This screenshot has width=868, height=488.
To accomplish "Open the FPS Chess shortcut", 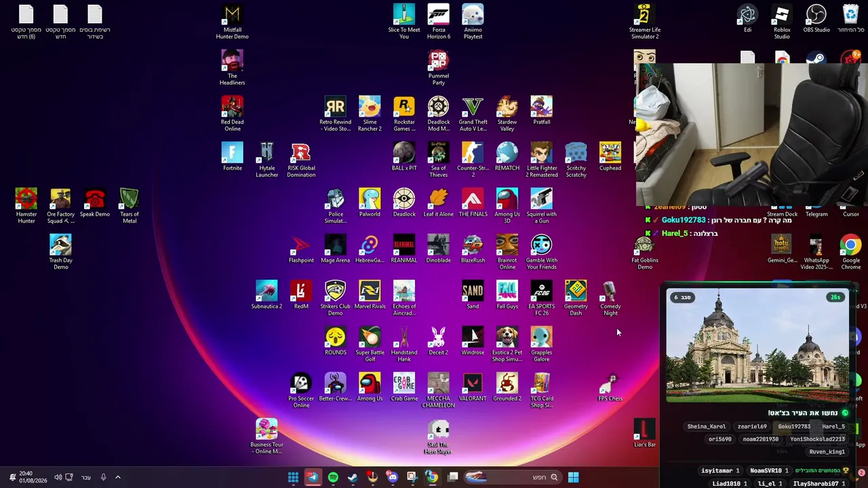I will pos(610,388).
